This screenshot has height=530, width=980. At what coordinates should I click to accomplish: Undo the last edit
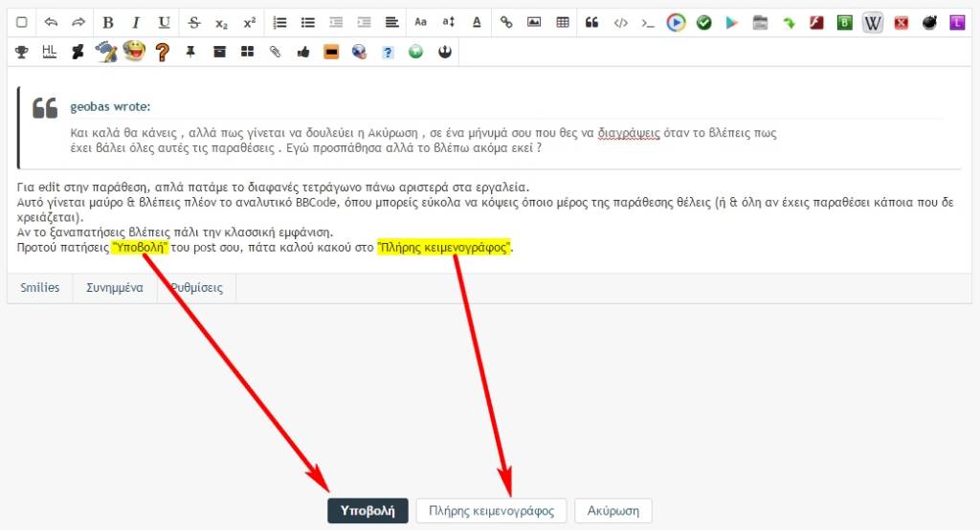(51, 23)
